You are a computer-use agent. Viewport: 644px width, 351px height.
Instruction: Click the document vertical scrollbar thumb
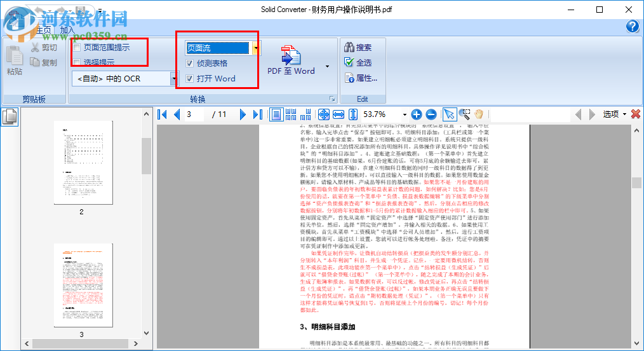(636, 182)
